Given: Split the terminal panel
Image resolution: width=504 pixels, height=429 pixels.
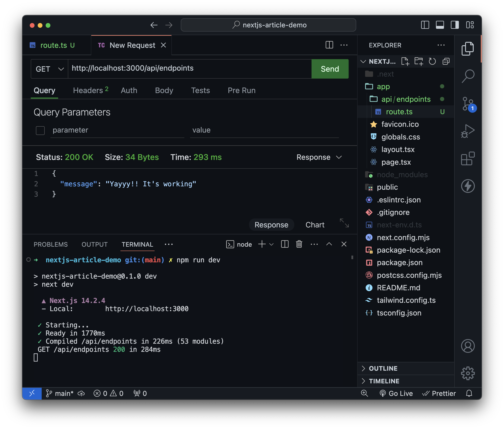Looking at the screenshot, I should (285, 244).
